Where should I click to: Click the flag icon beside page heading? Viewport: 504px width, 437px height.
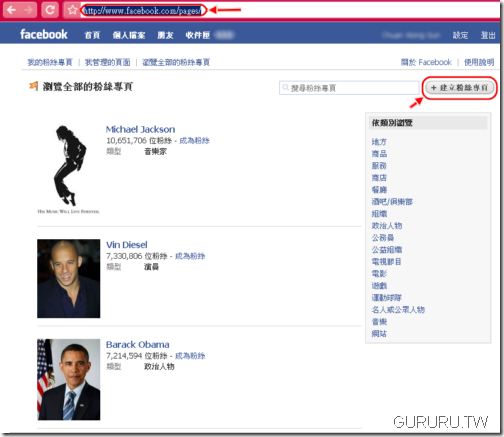point(34,86)
